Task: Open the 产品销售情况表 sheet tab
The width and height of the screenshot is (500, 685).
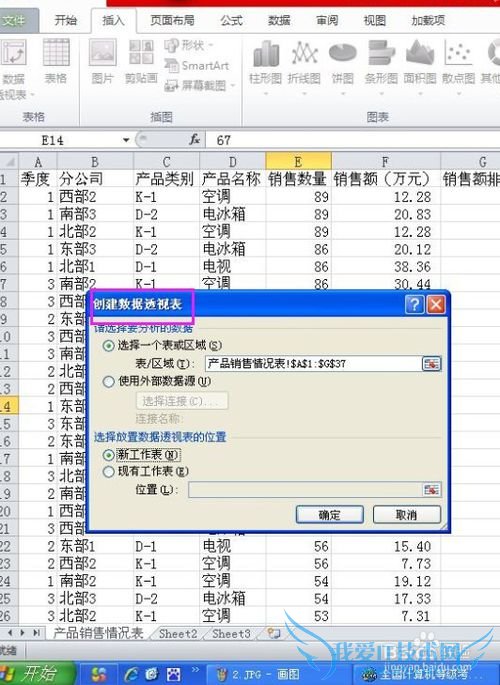Action: point(98,633)
